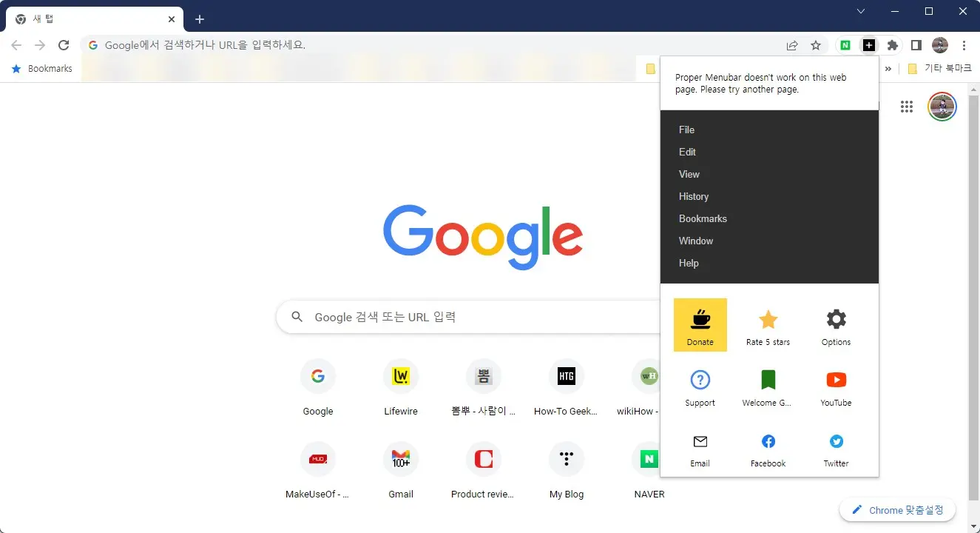Click the magnifier icon in search box
980x533 pixels.
(297, 317)
